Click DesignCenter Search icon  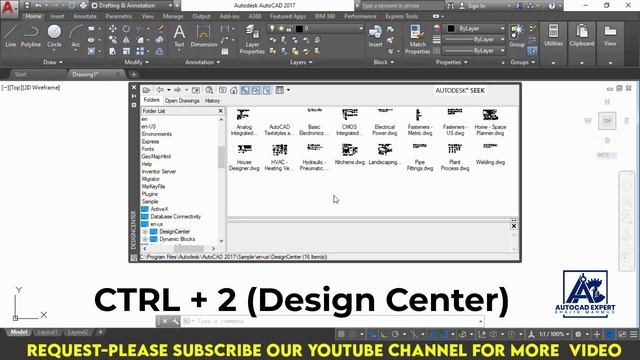coord(209,90)
